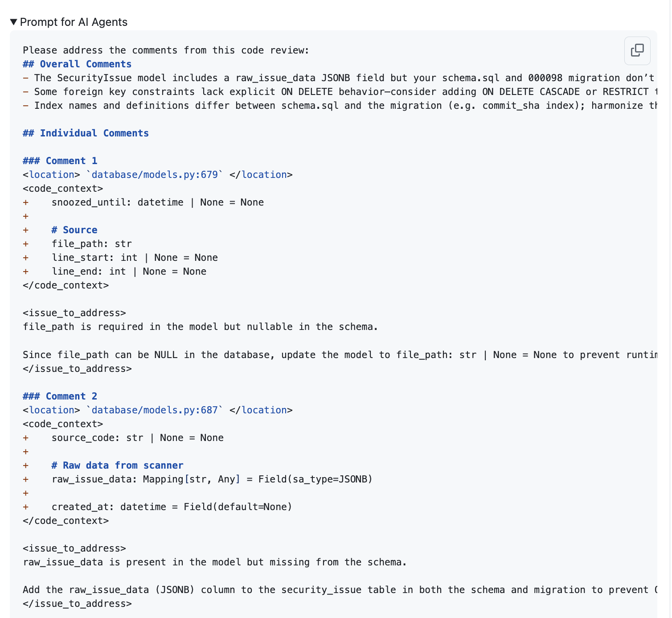Click the copy-to-clipboard icon
Screen dimensions: 672x618
coord(637,51)
